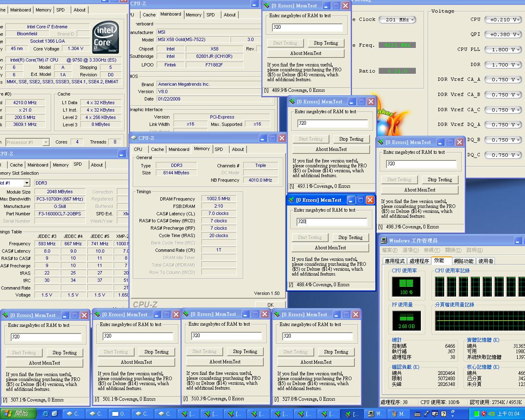Click the MemTest title icon in the 501.1% coverage window
The width and height of the screenshot is (525, 420).
(x=97, y=315)
